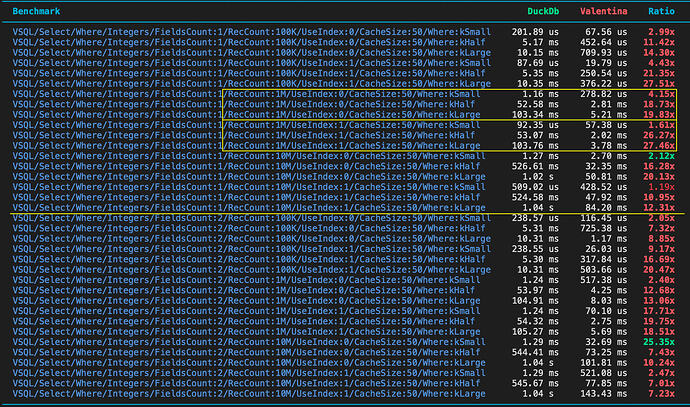Select benchmark FieldsCount:2 RecCount:1M UseIndex:1 Where:kSmall
The image size is (690, 407).
246,311
